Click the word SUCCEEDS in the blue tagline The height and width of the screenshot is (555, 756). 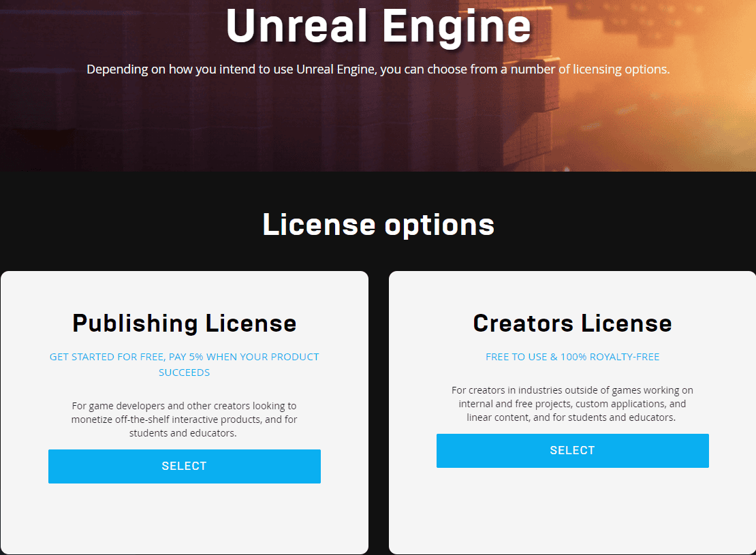(184, 372)
